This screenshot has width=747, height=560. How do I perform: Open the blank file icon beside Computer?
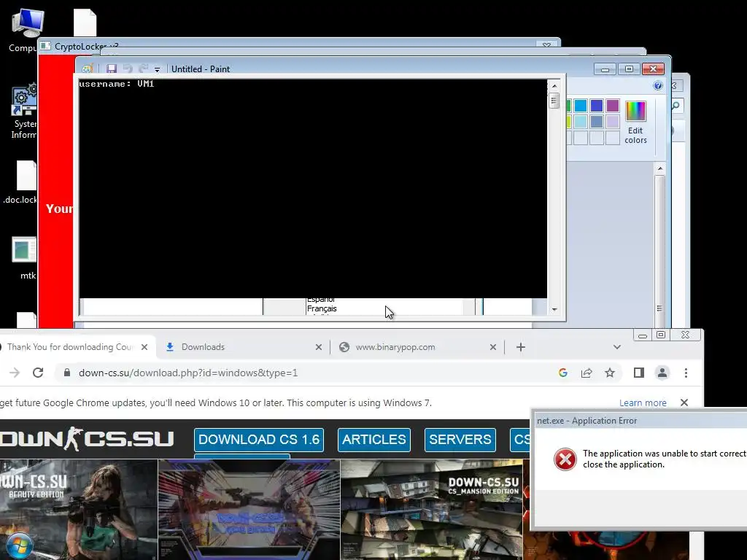point(85,23)
